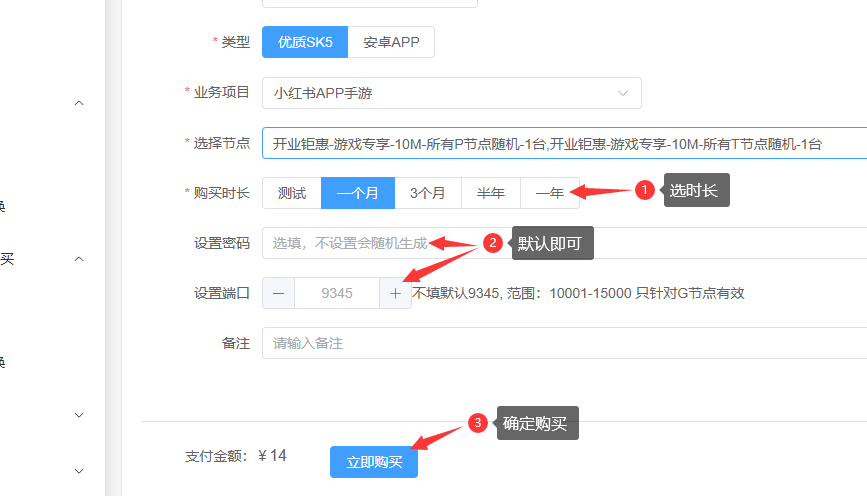Image resolution: width=867 pixels, height=496 pixels.
Task: Pick the 3个月 duration option
Action: pyautogui.click(x=427, y=193)
